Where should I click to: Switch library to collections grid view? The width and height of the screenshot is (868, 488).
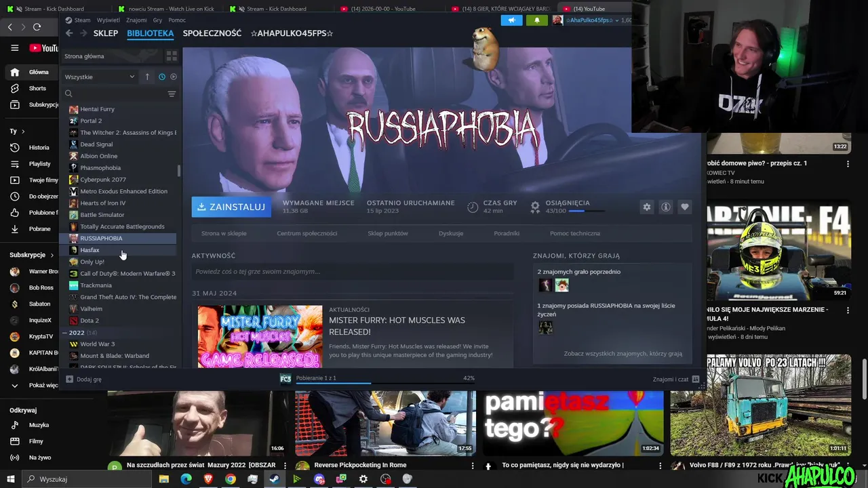(x=172, y=56)
